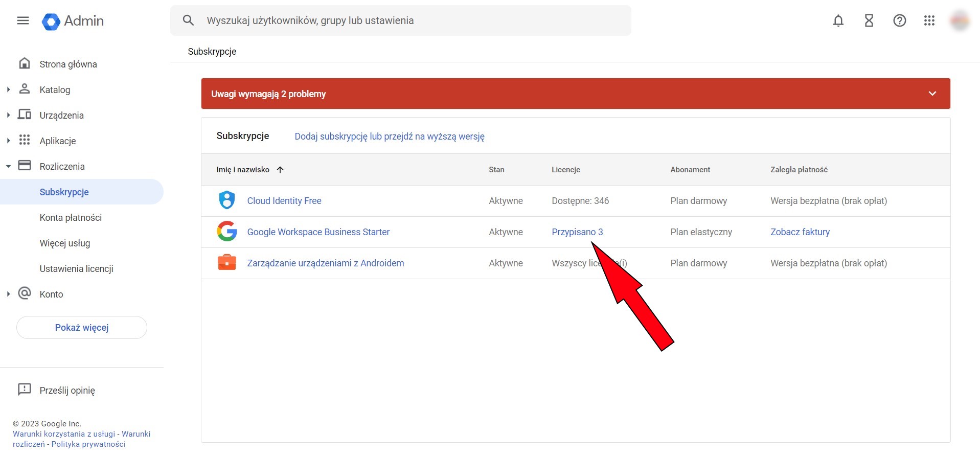Image resolution: width=980 pixels, height=455 pixels.
Task: Click the Android device management briefcase icon
Action: pyautogui.click(x=227, y=263)
